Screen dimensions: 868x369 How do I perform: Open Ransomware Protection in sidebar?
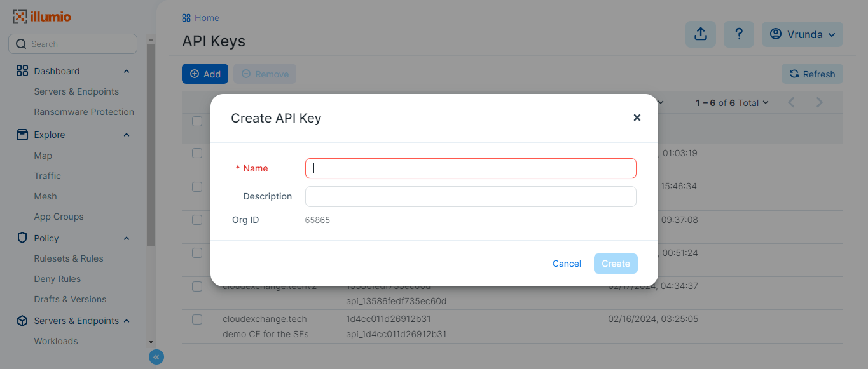click(84, 112)
